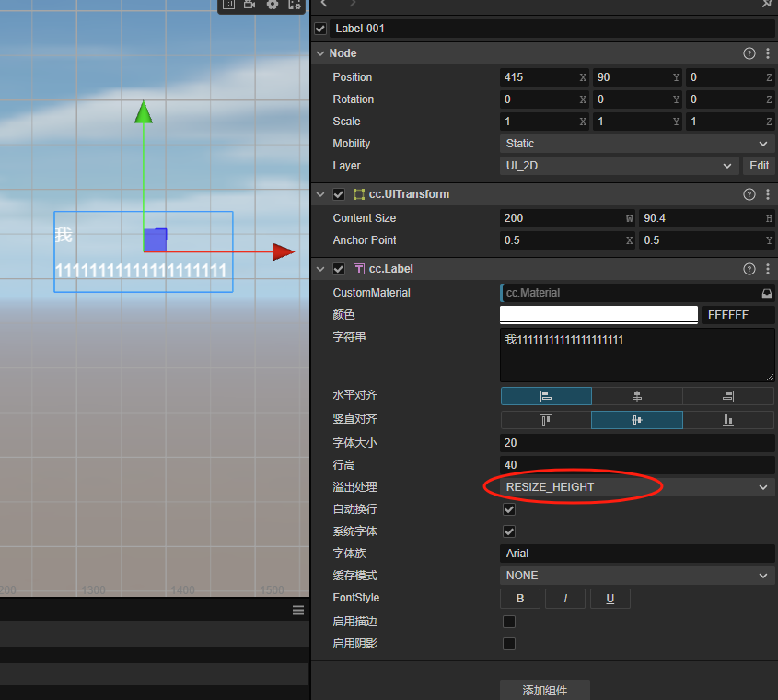Image resolution: width=778 pixels, height=700 pixels.
Task: Click Position X field 415
Action: point(544,77)
